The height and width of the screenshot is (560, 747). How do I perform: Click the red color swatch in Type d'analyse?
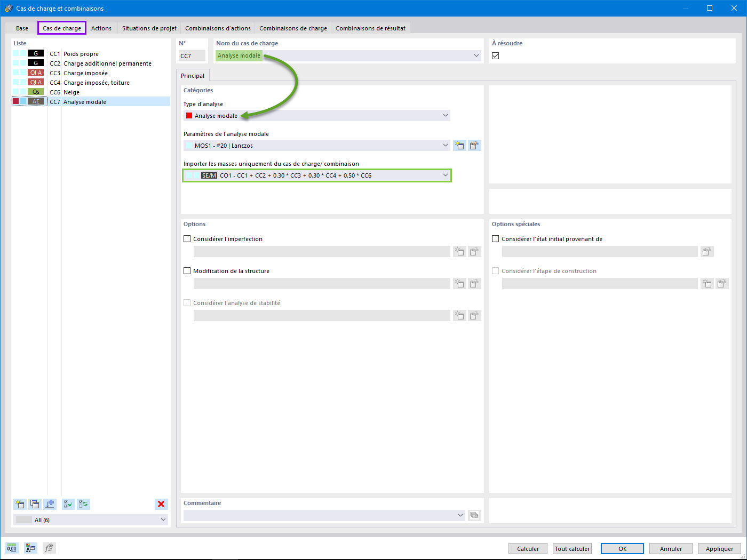click(x=189, y=116)
